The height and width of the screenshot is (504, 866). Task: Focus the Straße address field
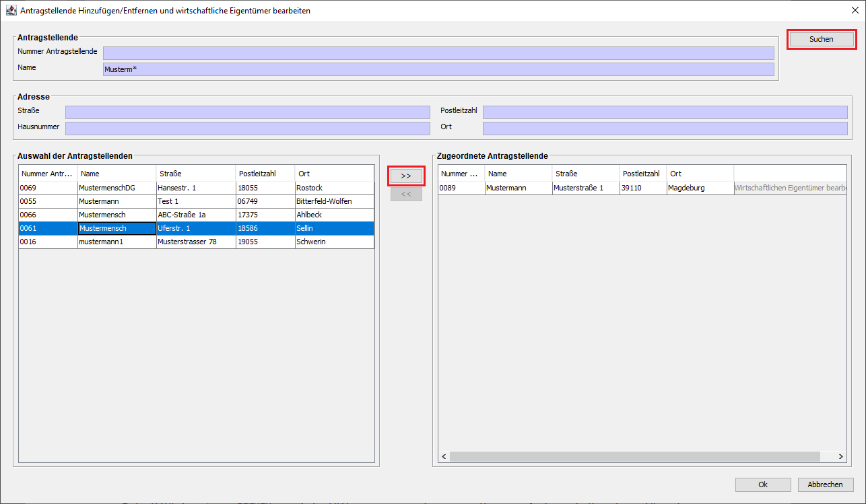[x=247, y=112]
